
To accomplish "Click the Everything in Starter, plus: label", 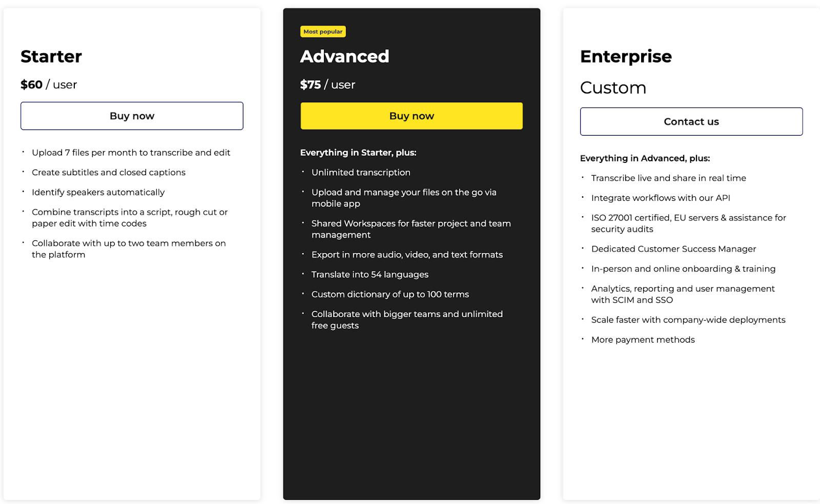I will click(358, 153).
